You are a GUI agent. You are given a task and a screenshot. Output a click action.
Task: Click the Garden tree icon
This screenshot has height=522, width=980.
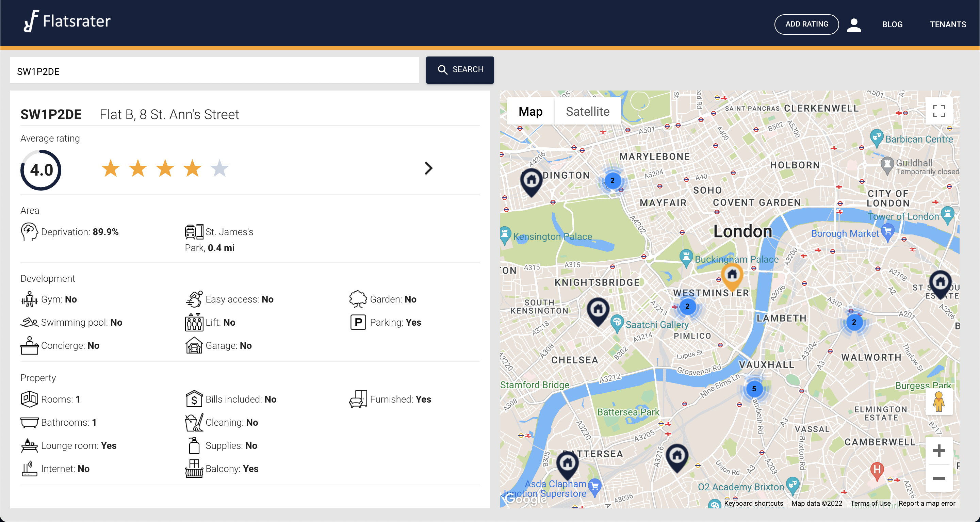[358, 299]
